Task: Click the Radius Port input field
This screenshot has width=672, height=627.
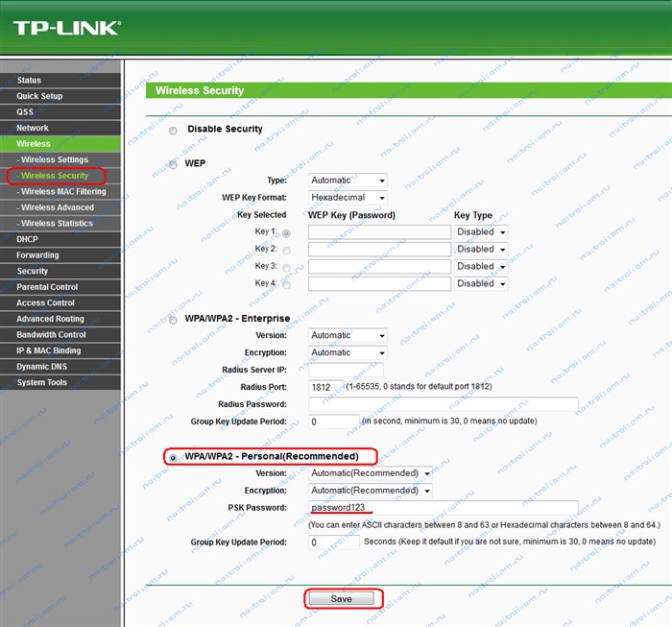Action: point(325,387)
